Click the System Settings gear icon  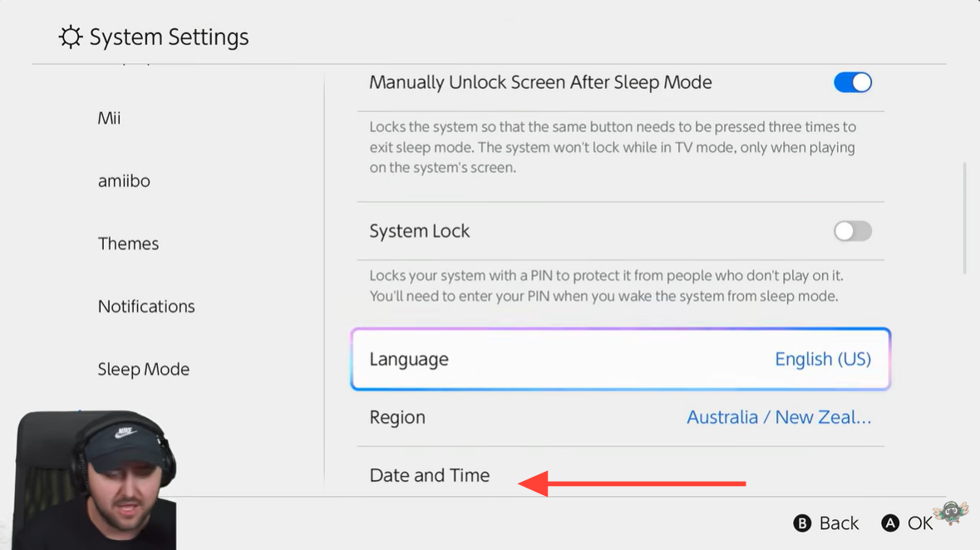(x=71, y=37)
